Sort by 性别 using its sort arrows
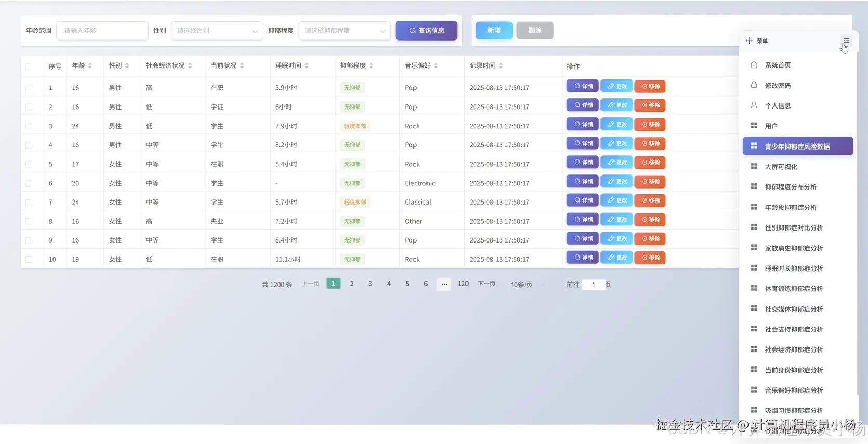The height and width of the screenshot is (444, 868). click(x=127, y=65)
